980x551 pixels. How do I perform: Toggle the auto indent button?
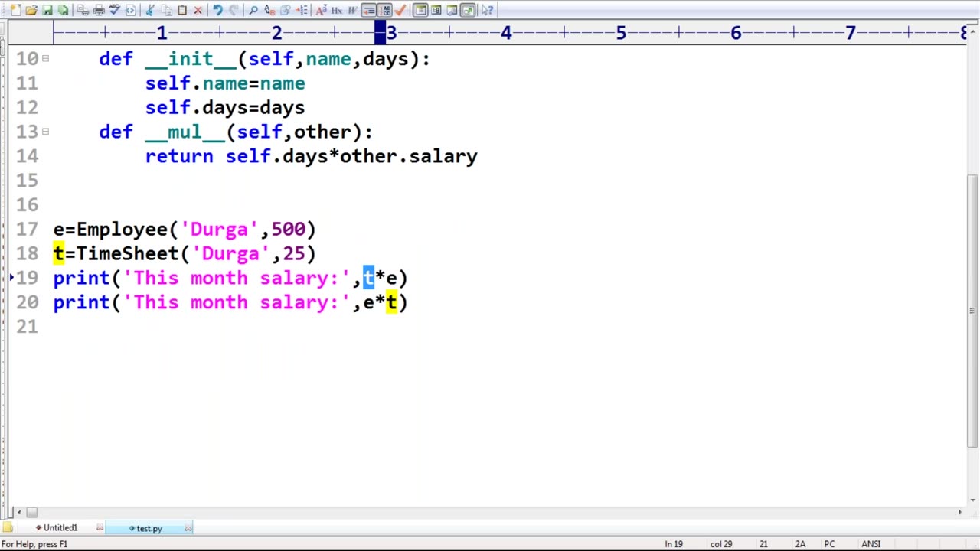pyautogui.click(x=369, y=10)
